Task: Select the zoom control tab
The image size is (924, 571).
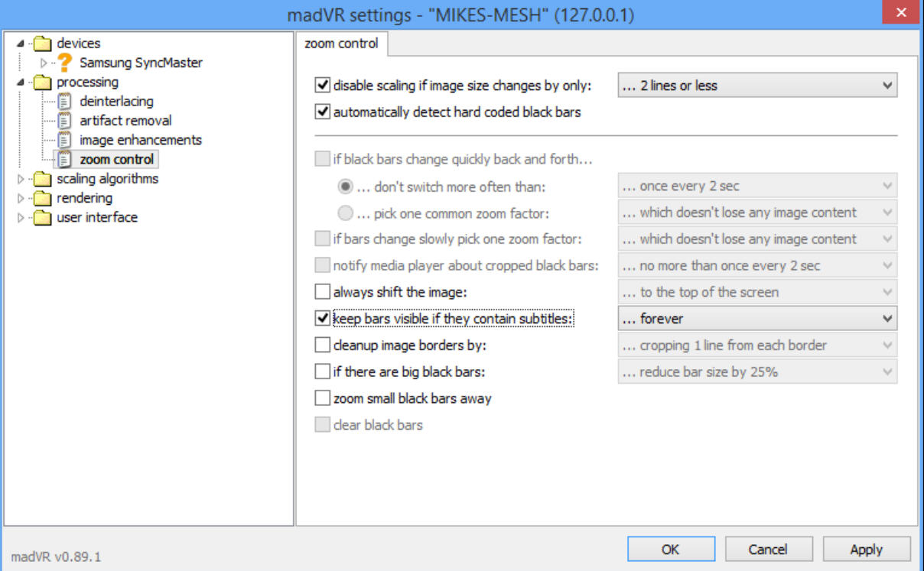Action: coord(341,44)
